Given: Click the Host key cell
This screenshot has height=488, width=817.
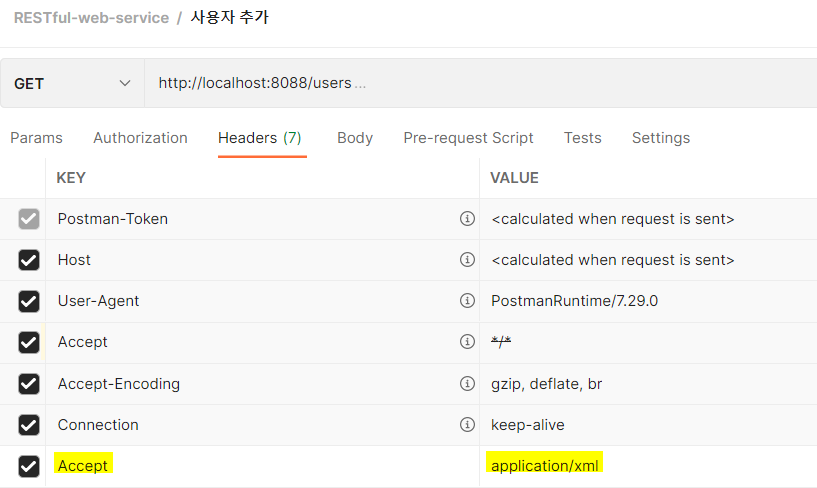Looking at the screenshot, I should point(262,260).
